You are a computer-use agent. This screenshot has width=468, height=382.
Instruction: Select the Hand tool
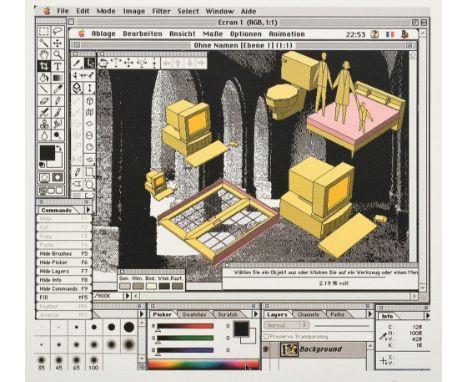(44, 55)
